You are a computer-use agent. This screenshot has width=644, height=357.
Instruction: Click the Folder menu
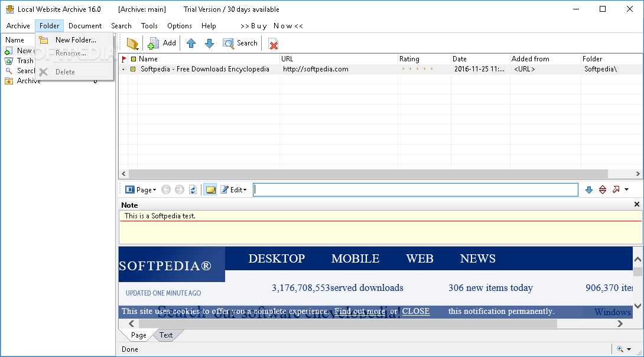point(49,26)
